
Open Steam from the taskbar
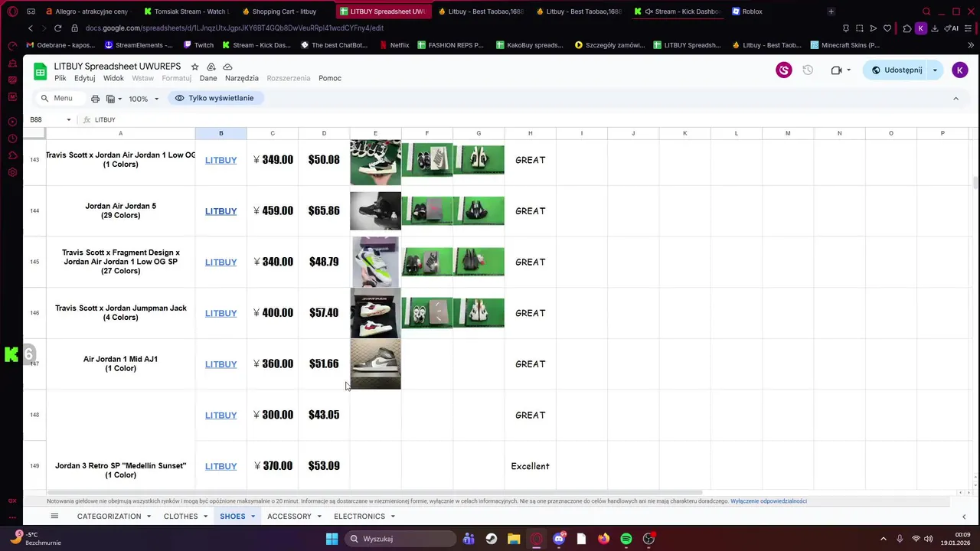491,539
